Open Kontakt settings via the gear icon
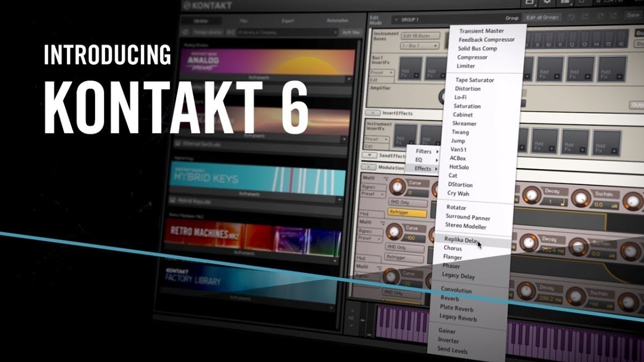Viewport: 644px width, 362px height. pos(548,3)
